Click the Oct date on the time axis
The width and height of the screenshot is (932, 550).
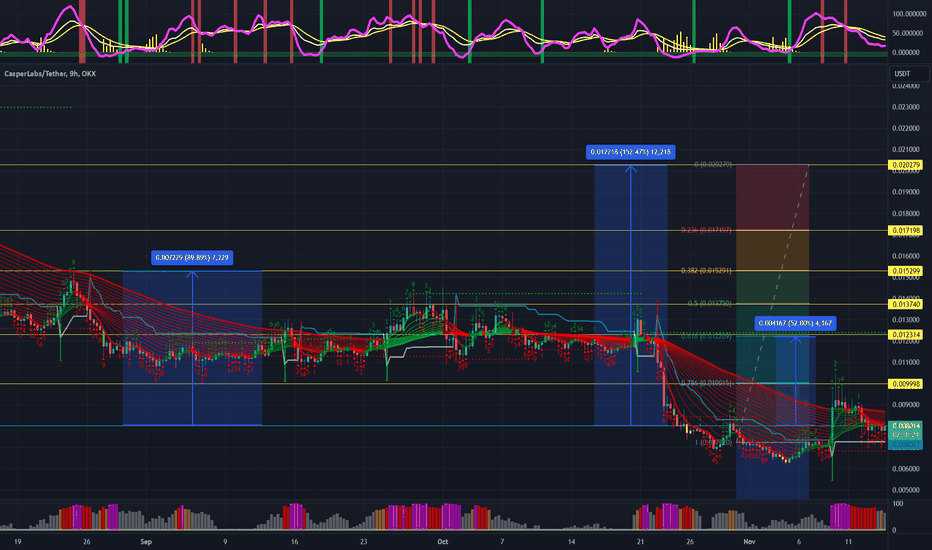tap(442, 542)
